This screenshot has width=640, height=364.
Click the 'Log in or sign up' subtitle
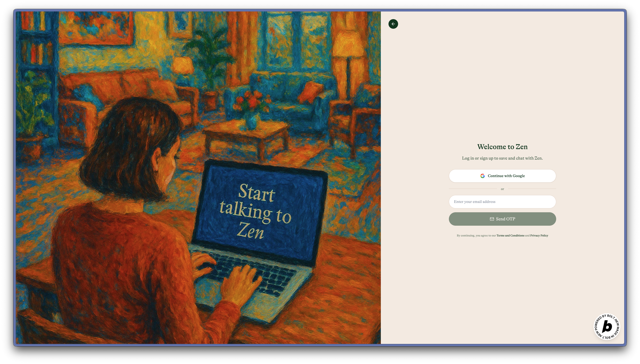tap(502, 158)
